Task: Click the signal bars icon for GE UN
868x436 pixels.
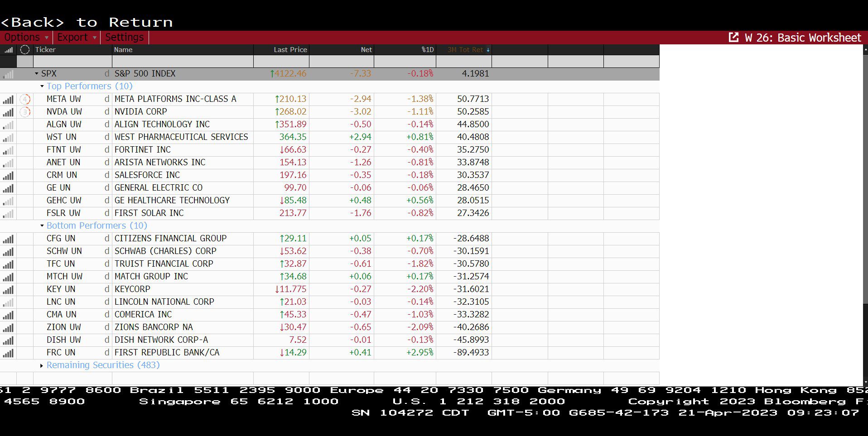Action: tap(9, 188)
